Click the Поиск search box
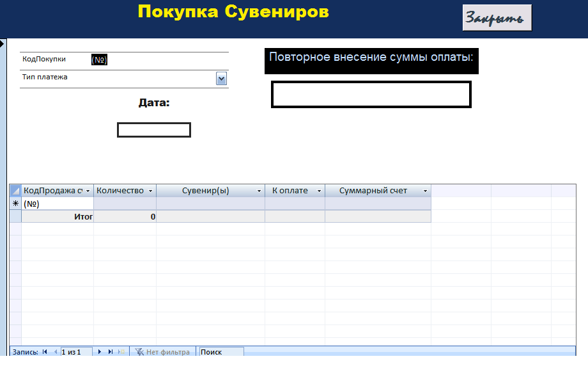Viewport: 588px width, 368px height. click(x=221, y=352)
